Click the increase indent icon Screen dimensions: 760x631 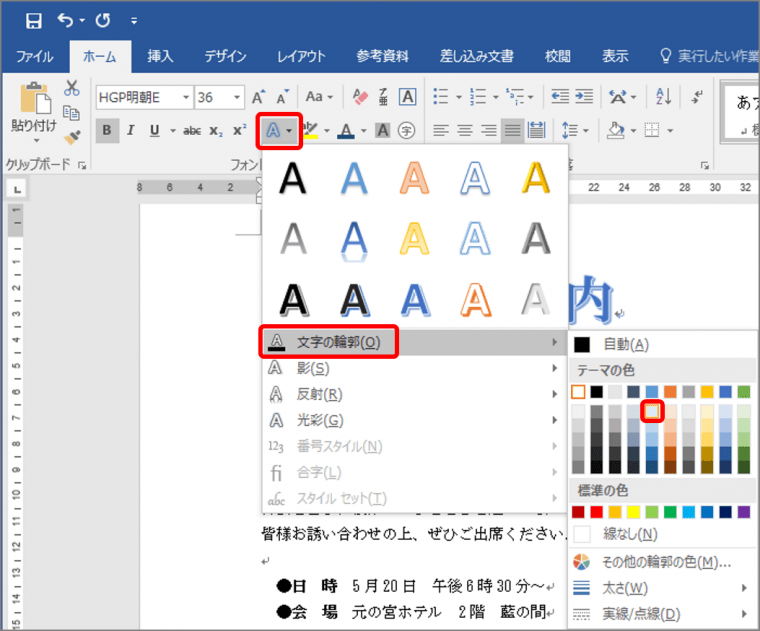(584, 96)
